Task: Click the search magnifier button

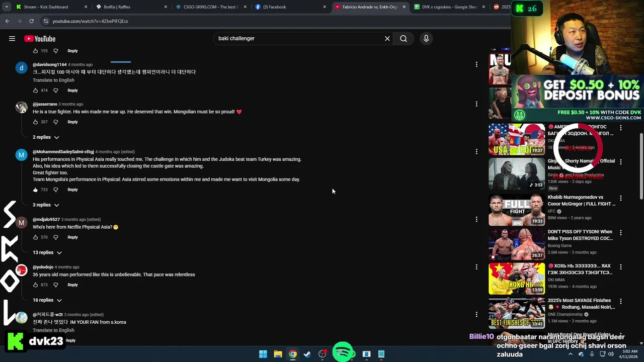Action: pyautogui.click(x=404, y=39)
